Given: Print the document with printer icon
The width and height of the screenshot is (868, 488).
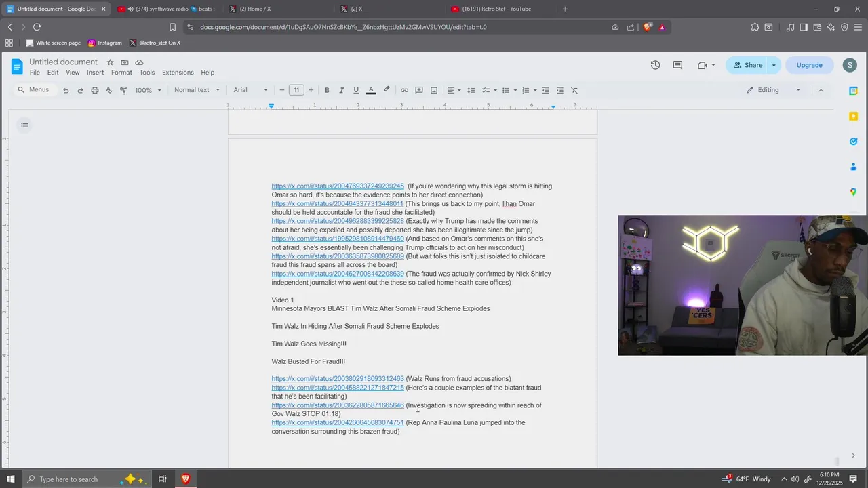Looking at the screenshot, I should tap(95, 90).
